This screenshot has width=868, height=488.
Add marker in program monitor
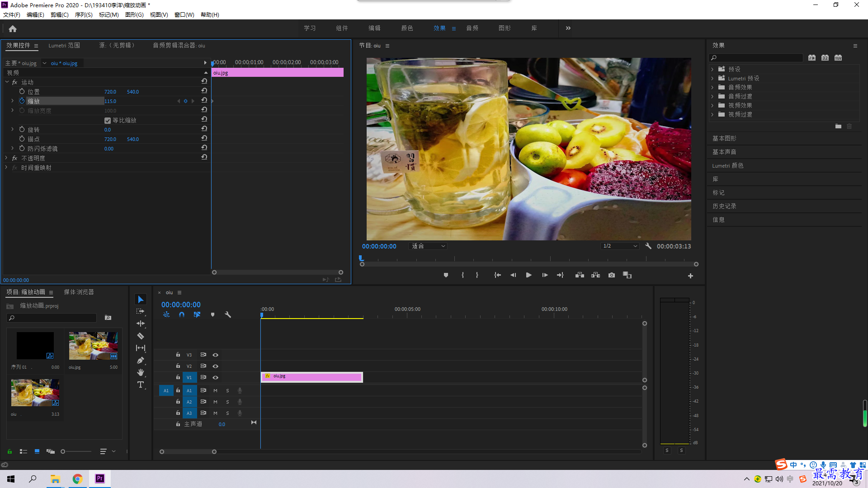pos(446,275)
